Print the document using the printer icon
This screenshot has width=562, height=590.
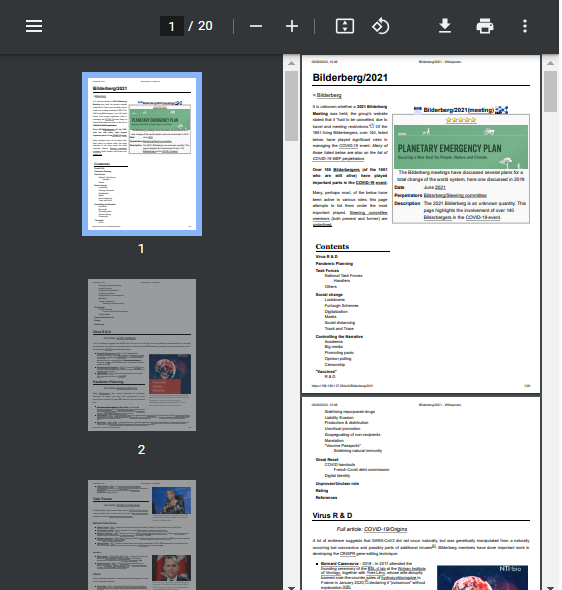[x=485, y=26]
